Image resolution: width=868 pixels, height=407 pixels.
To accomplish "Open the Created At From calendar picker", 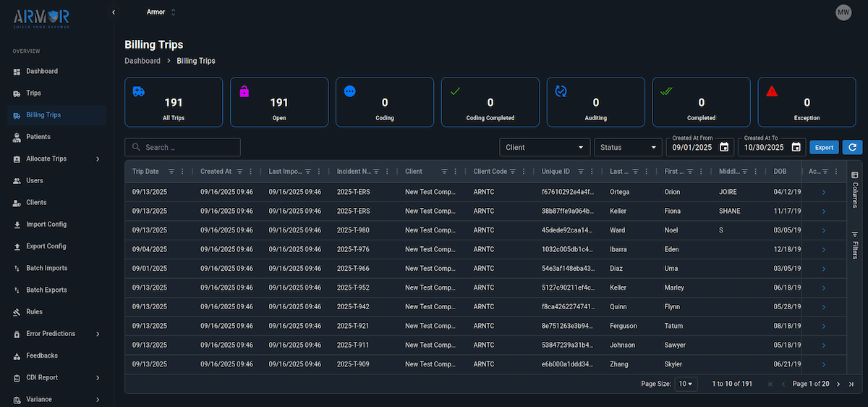I will point(724,148).
